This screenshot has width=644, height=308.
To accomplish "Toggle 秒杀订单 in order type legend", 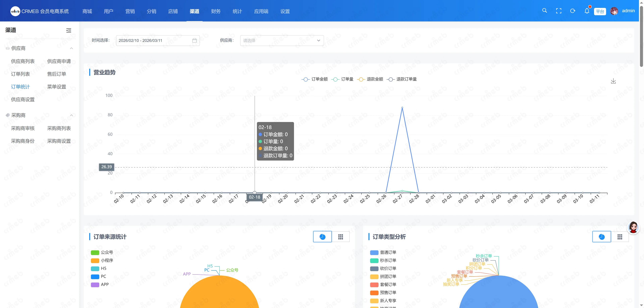I will (383, 261).
